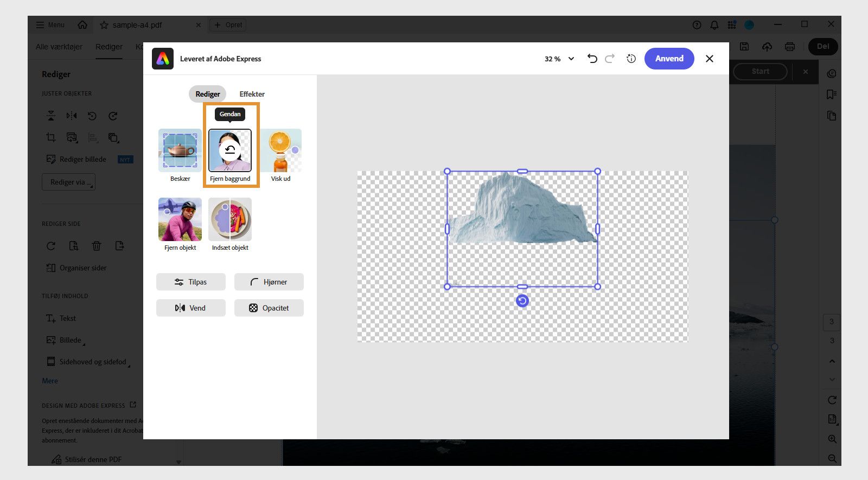Viewport: 868px width, 480px height.
Task: Click Organiser sider option
Action: pyautogui.click(x=76, y=268)
